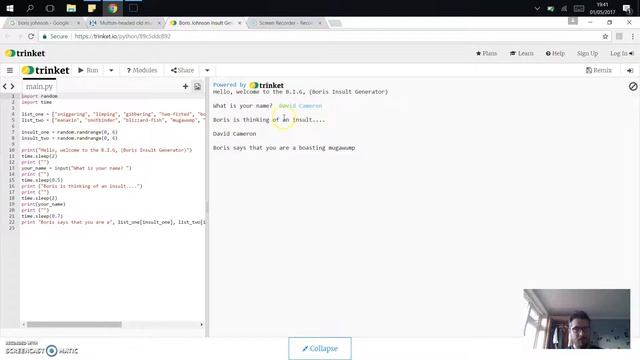Reload the browser page
This screenshot has height=360, width=640.
[31, 36]
